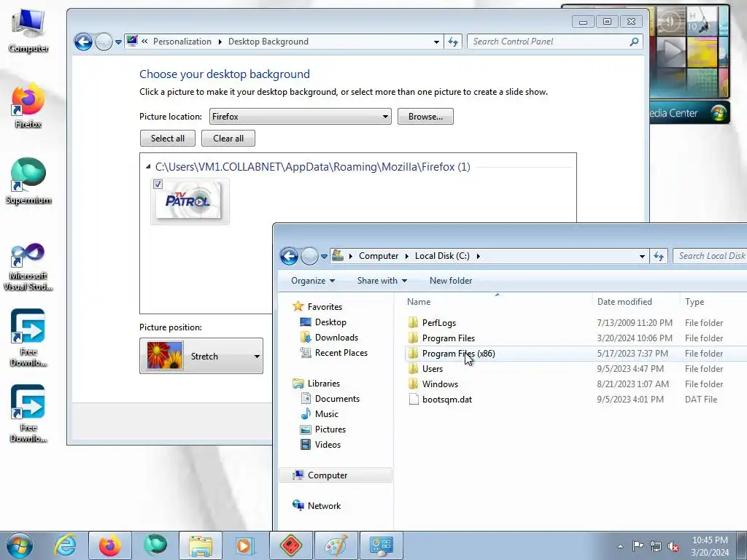This screenshot has width=747, height=560.
Task: Go back in the Explorer window
Action: pos(289,256)
